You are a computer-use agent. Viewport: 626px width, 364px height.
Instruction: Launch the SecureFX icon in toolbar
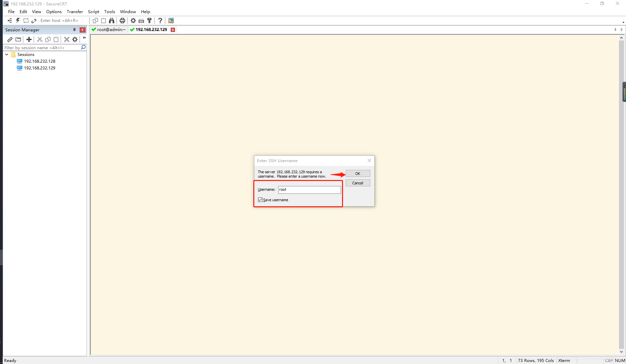click(171, 21)
